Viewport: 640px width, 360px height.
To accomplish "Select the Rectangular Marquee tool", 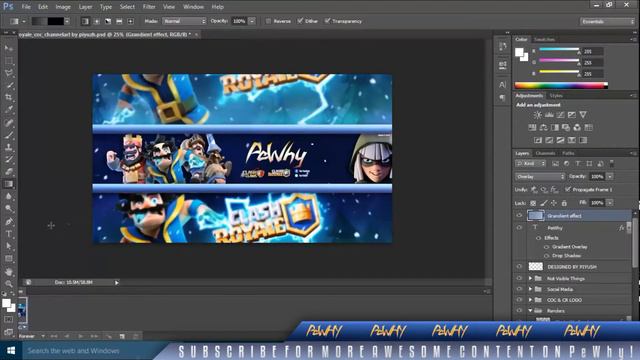I will point(9,61).
